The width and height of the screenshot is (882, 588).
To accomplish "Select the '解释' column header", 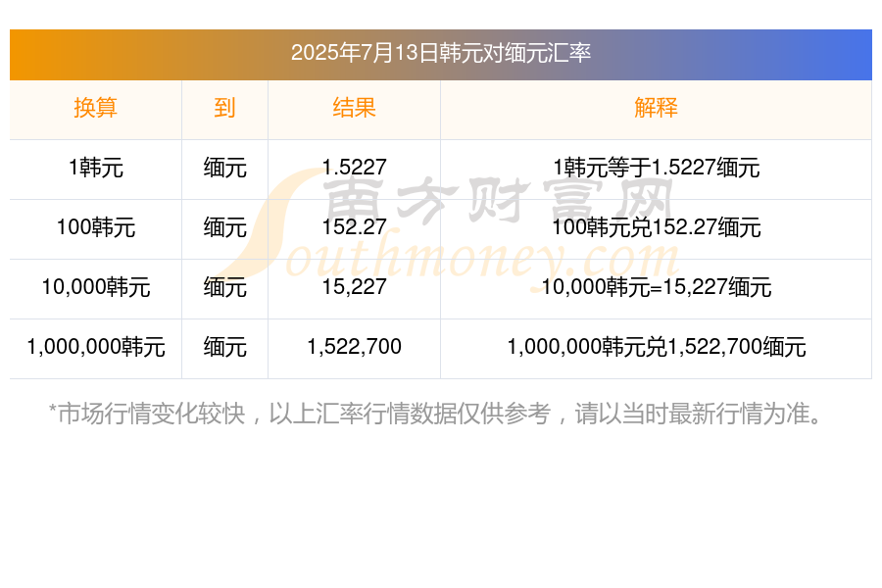I will pyautogui.click(x=656, y=108).
